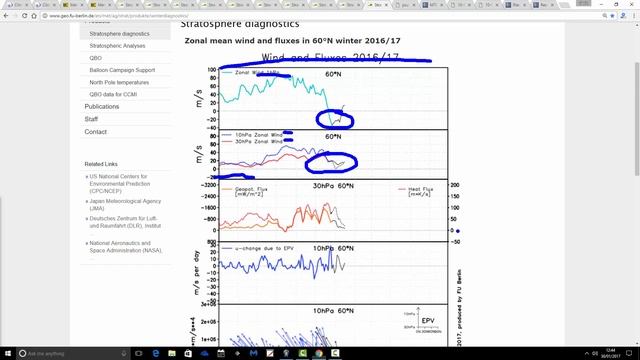The width and height of the screenshot is (640, 360).
Task: Open the QBO sidebar link
Action: (x=96, y=58)
